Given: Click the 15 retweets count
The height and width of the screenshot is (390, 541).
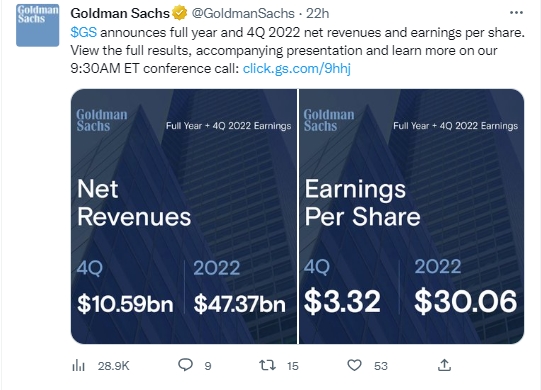Looking at the screenshot, I should tap(293, 366).
